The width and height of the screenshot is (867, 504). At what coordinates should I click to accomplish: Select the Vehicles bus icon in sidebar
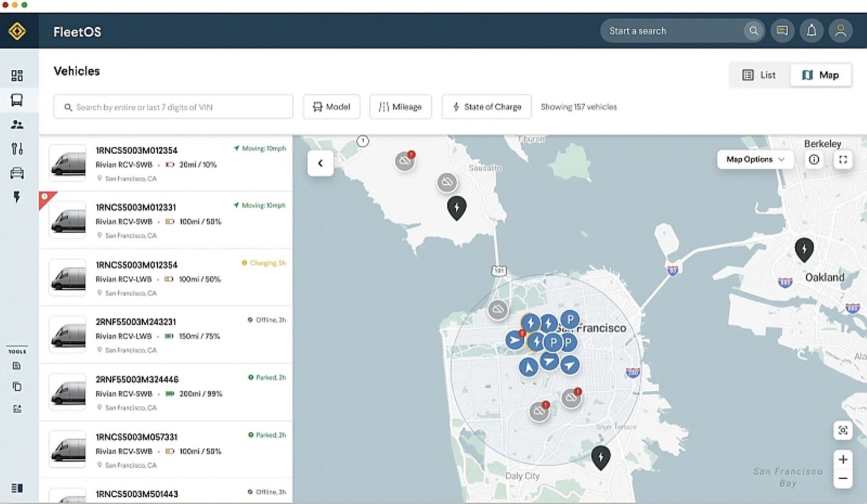coord(17,100)
